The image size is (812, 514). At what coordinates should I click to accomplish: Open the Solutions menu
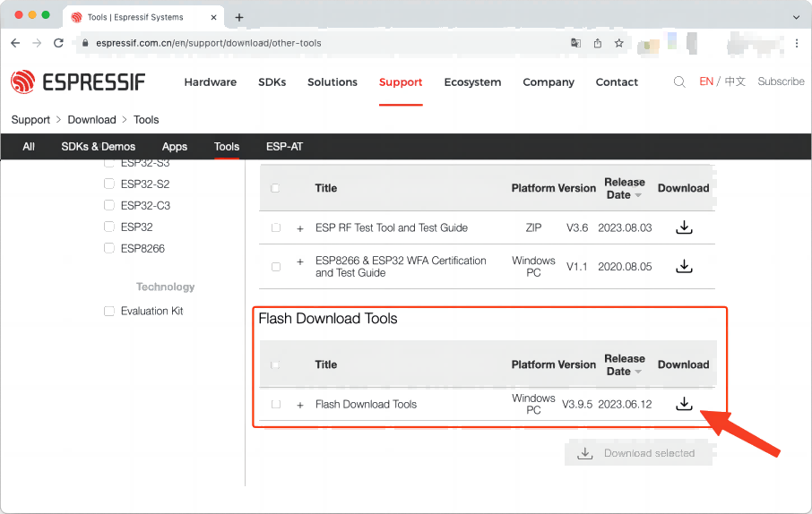click(333, 81)
